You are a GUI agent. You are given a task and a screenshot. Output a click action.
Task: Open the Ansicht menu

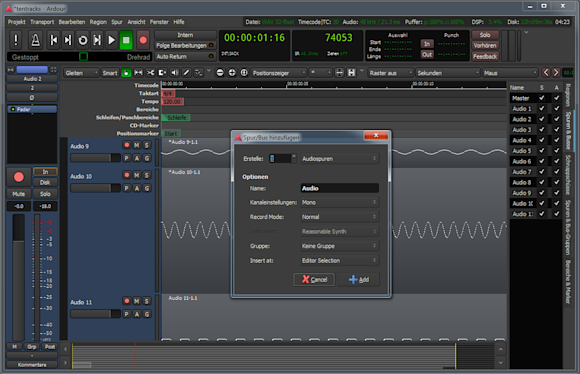tap(136, 22)
